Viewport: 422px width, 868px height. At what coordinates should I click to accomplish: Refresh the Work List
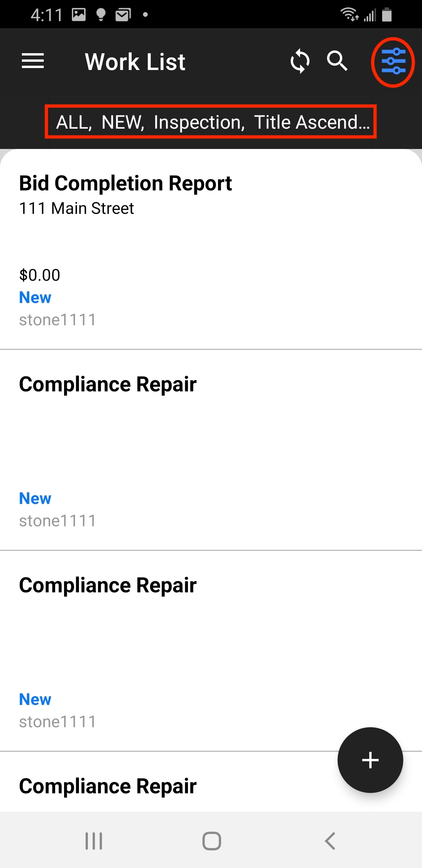pyautogui.click(x=299, y=61)
